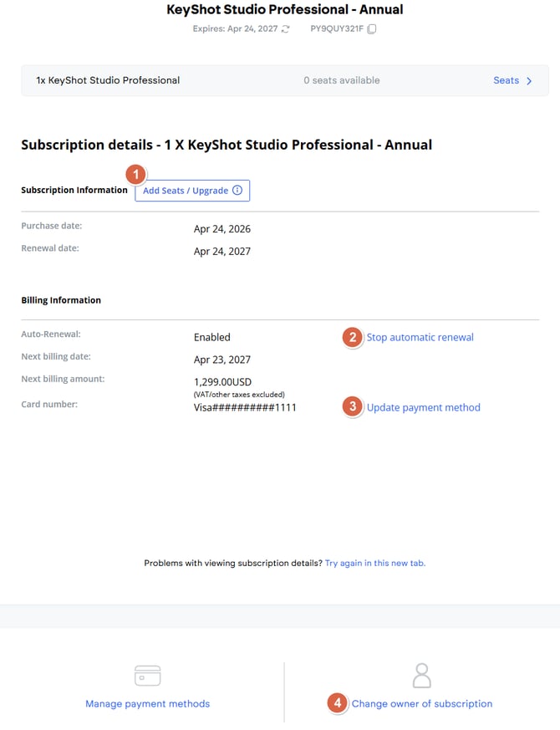Image resolution: width=560 pixels, height=730 pixels.
Task: Click the refresh icon next to expiry date
Action: 285,29
